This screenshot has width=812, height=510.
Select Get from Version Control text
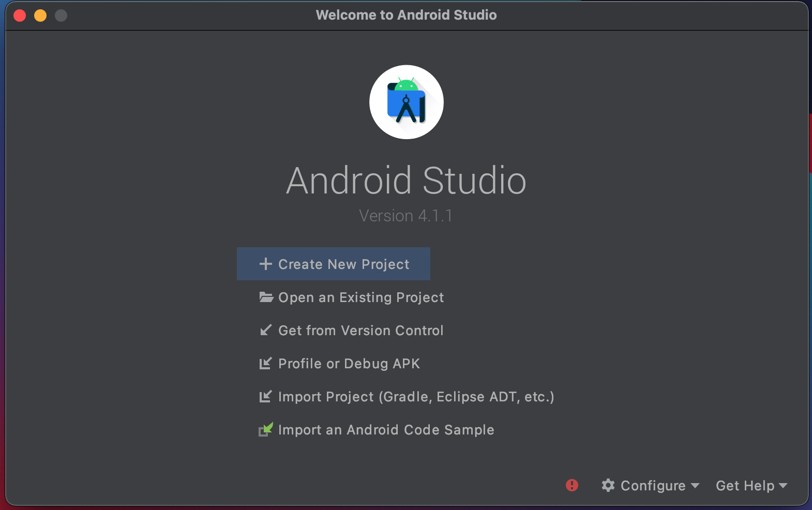(360, 331)
